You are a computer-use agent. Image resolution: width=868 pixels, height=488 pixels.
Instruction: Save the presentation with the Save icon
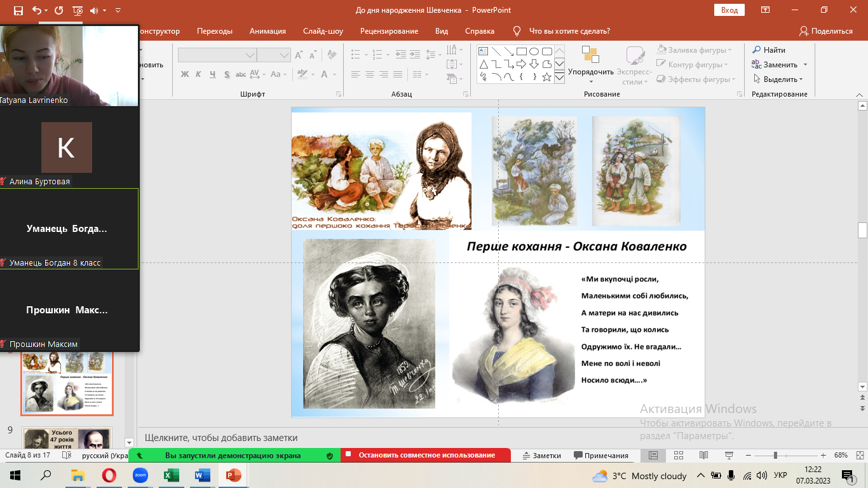pyautogui.click(x=18, y=10)
